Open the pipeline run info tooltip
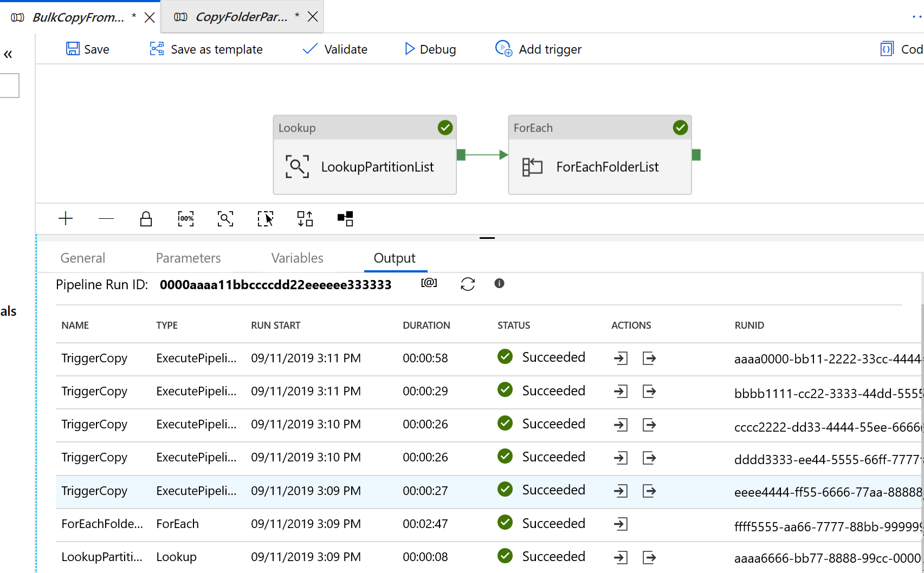This screenshot has width=924, height=573. (x=499, y=283)
